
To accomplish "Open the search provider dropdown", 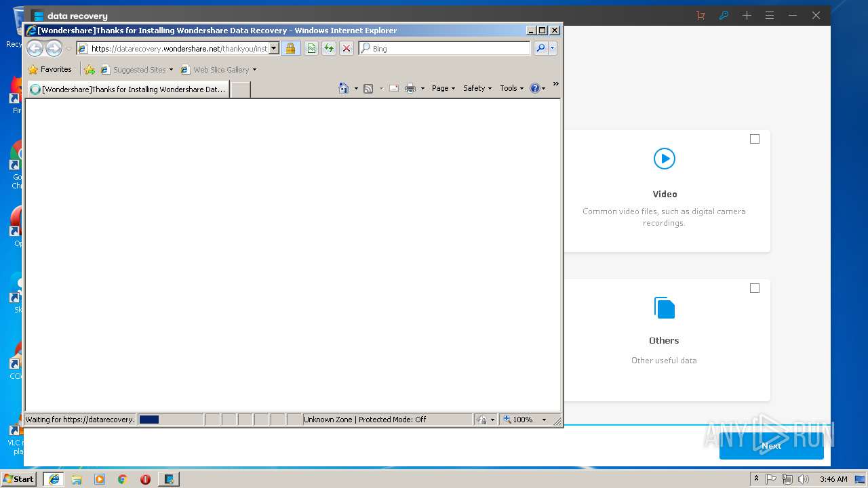I will (x=553, y=48).
